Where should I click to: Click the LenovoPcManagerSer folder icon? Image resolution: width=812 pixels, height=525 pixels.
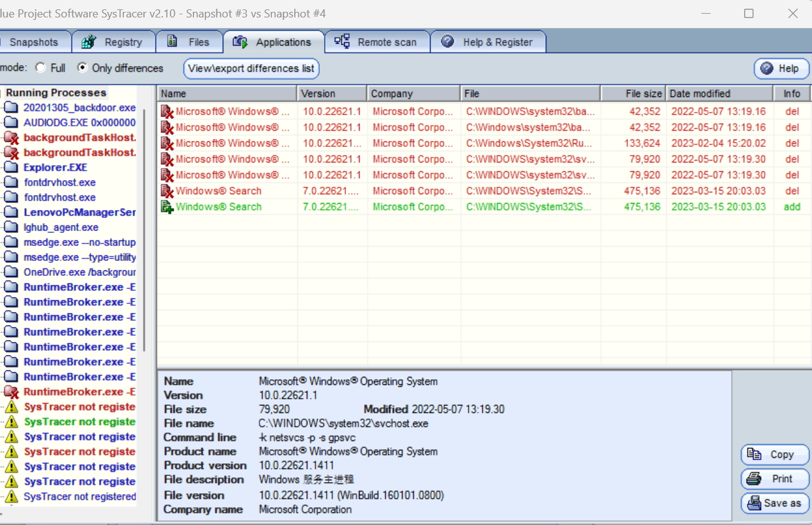[x=11, y=212]
